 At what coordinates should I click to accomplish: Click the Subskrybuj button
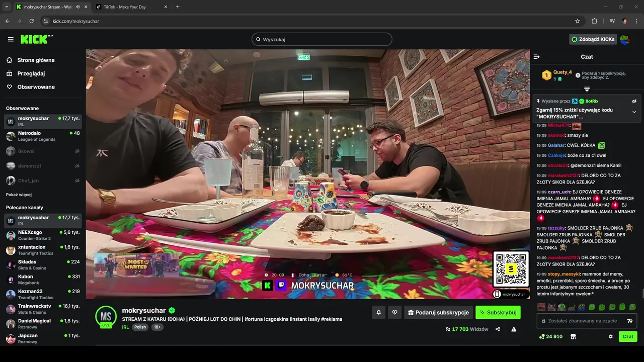pyautogui.click(x=498, y=312)
